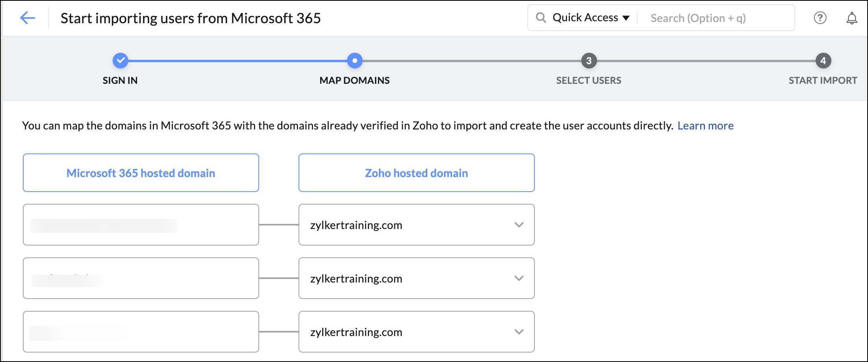The height and width of the screenshot is (362, 868).
Task: Select the SIGN IN step label
Action: [x=120, y=80]
